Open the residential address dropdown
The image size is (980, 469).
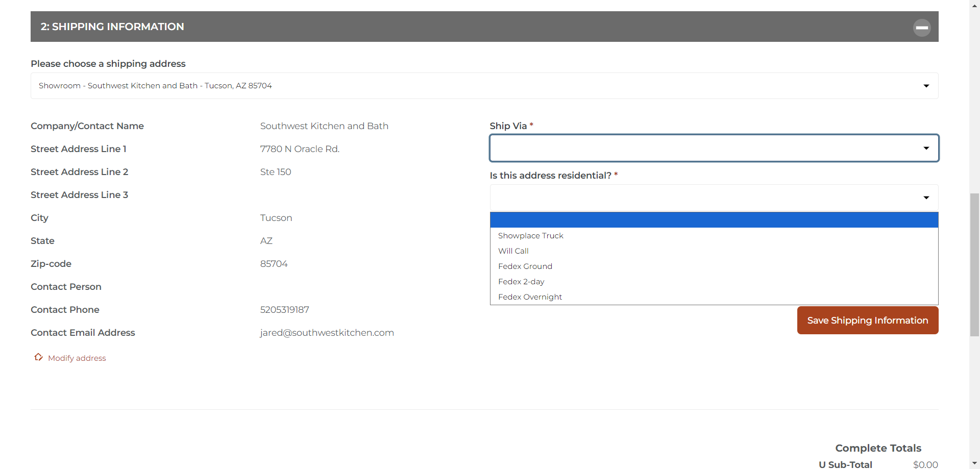coord(714,198)
